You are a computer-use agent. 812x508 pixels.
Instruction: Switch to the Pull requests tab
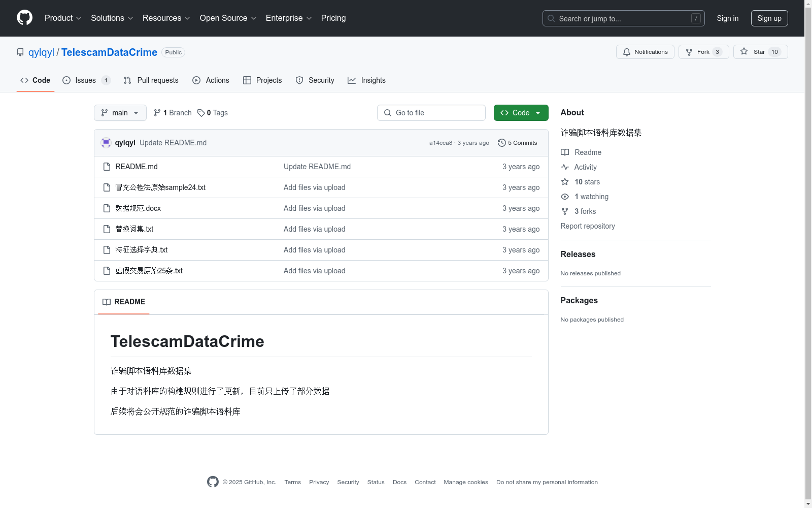coord(151,80)
